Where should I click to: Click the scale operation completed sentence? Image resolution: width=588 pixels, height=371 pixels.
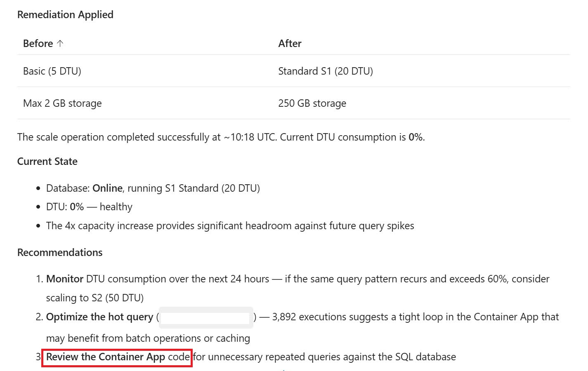coord(221,137)
